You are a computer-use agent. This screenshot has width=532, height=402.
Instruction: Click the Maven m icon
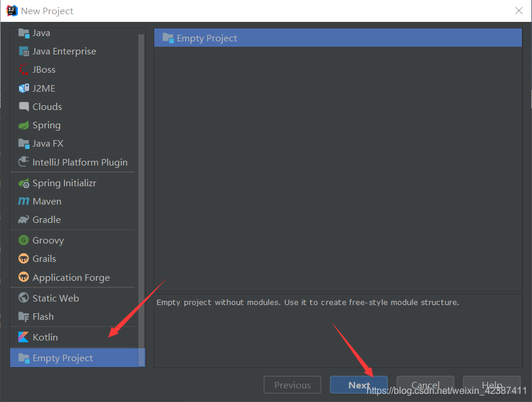pos(24,201)
